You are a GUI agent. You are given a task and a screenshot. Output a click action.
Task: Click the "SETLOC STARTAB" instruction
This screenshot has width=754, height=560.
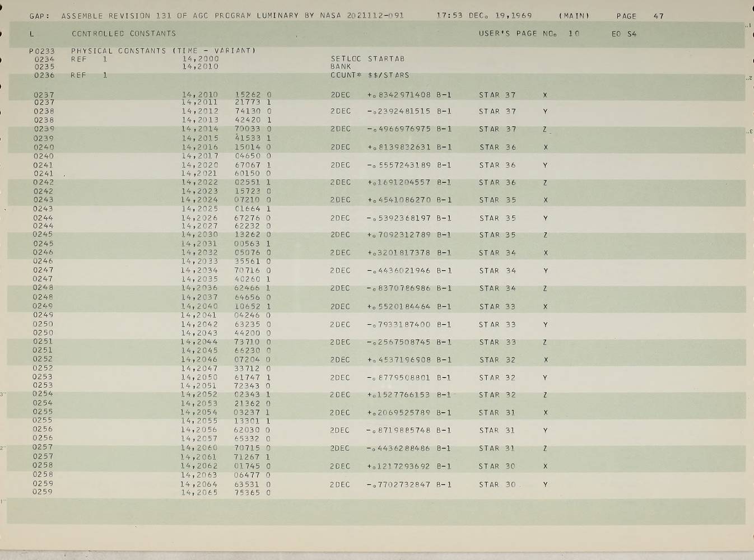coord(367,58)
